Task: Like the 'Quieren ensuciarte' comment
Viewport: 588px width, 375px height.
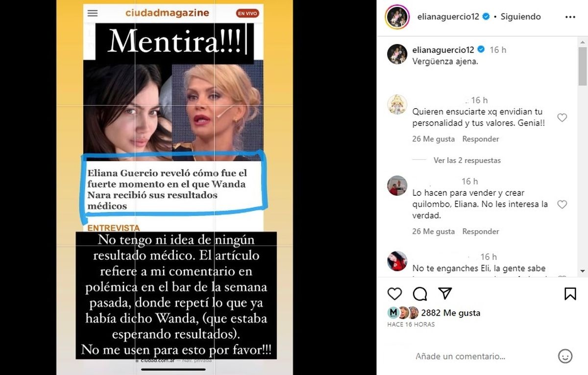Action: (x=562, y=117)
